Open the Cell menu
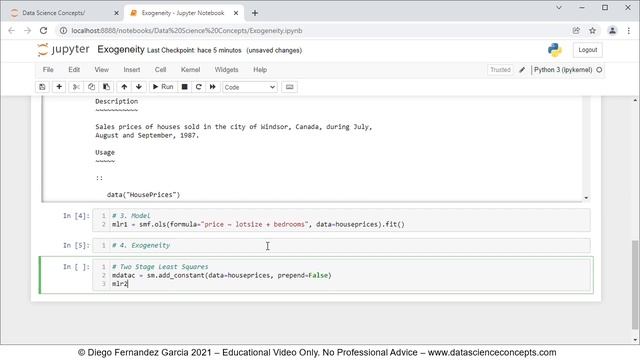The height and width of the screenshot is (360, 640). [x=160, y=70]
